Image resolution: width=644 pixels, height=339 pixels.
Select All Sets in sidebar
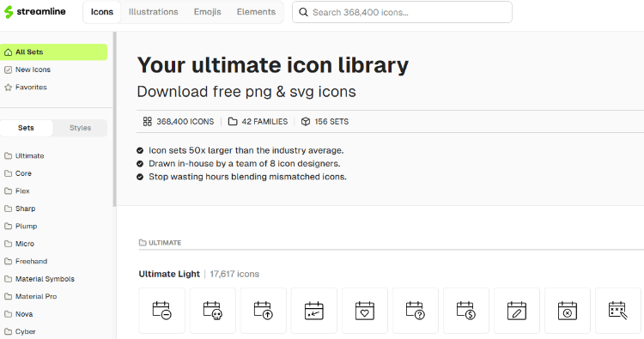[x=54, y=52]
